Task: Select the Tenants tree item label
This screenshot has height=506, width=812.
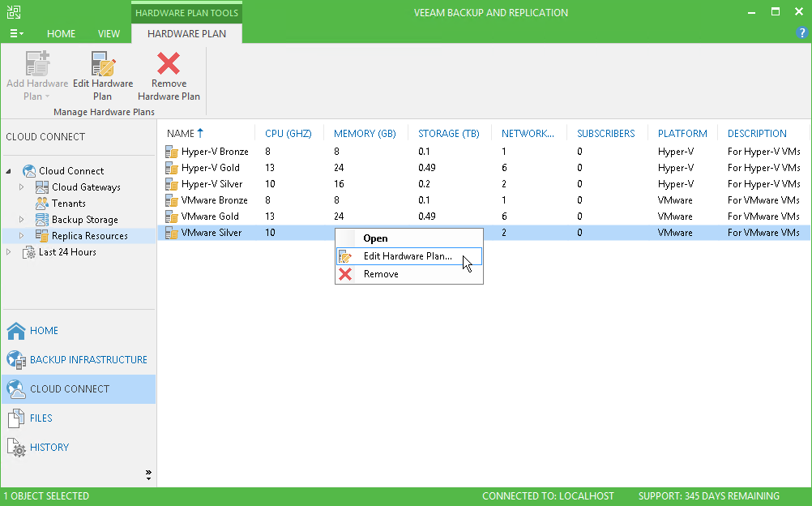Action: click(69, 204)
